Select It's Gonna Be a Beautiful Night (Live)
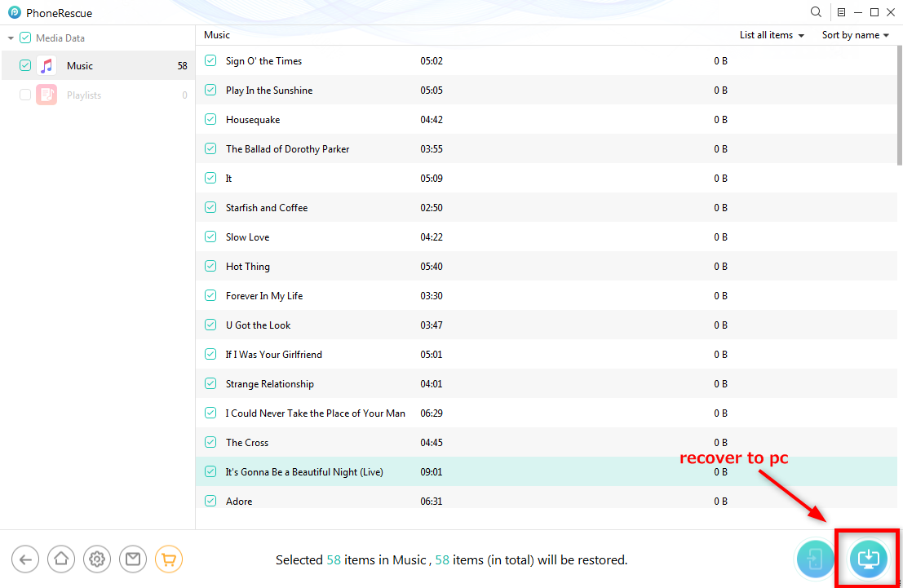The height and width of the screenshot is (588, 903). [304, 472]
